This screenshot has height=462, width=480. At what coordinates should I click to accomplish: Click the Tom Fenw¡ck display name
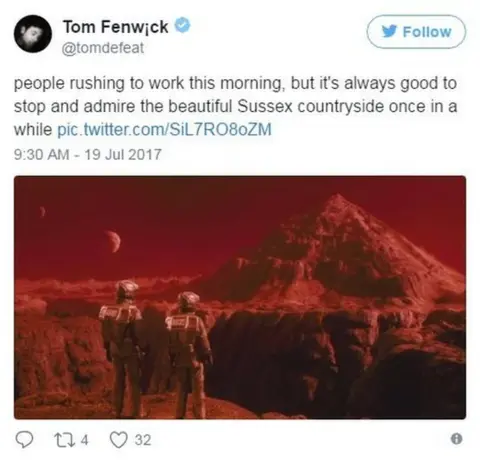[116, 27]
